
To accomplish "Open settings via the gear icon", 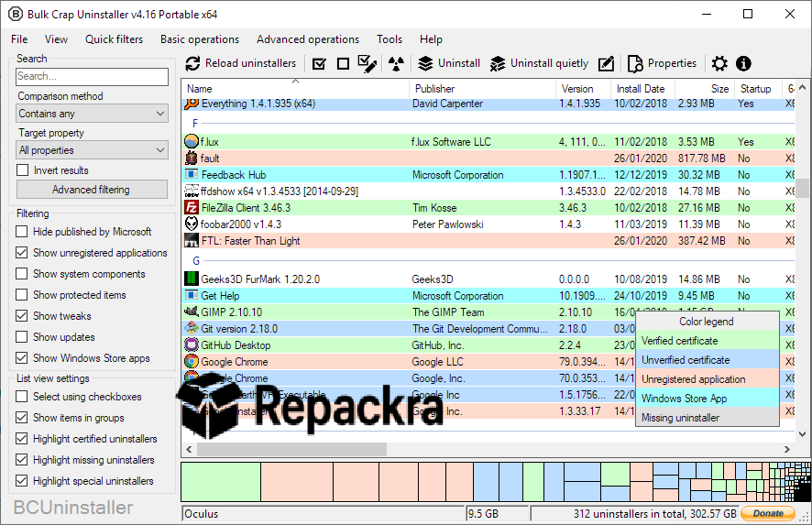I will [719, 64].
